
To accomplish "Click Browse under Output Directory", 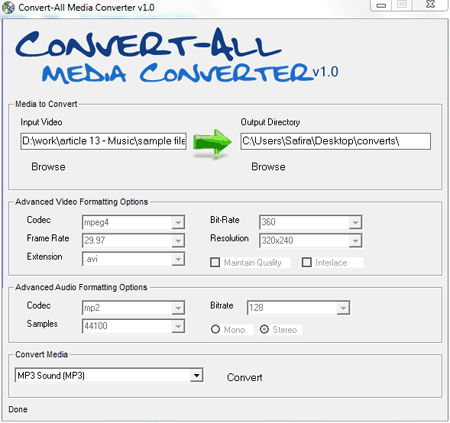I will 268,167.
